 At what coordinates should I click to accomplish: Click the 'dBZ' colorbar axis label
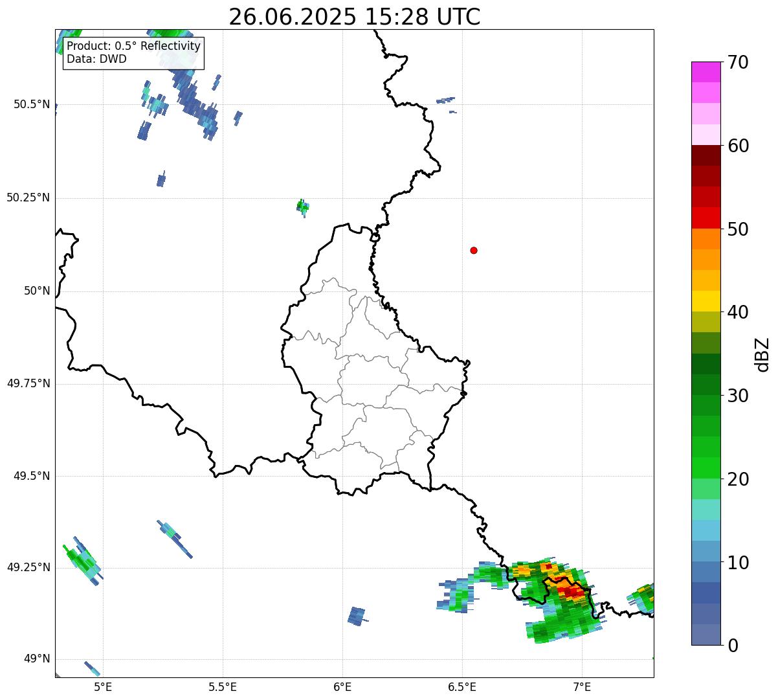point(762,354)
